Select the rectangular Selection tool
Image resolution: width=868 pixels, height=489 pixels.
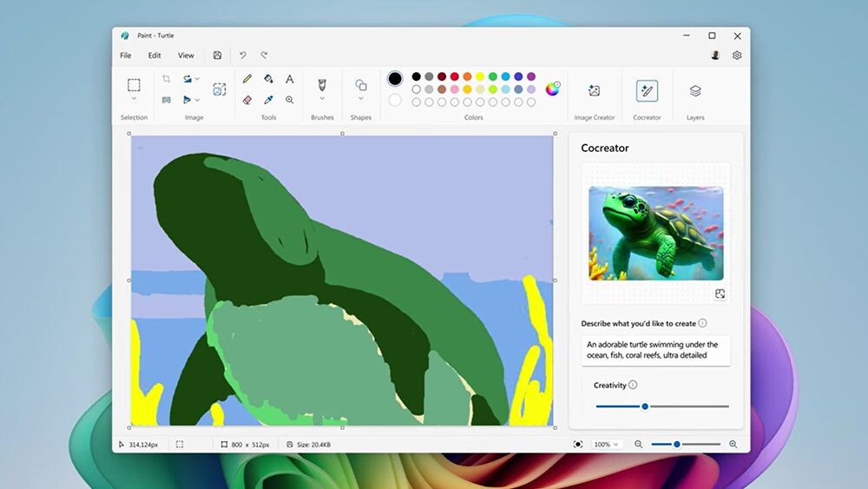[x=134, y=85]
